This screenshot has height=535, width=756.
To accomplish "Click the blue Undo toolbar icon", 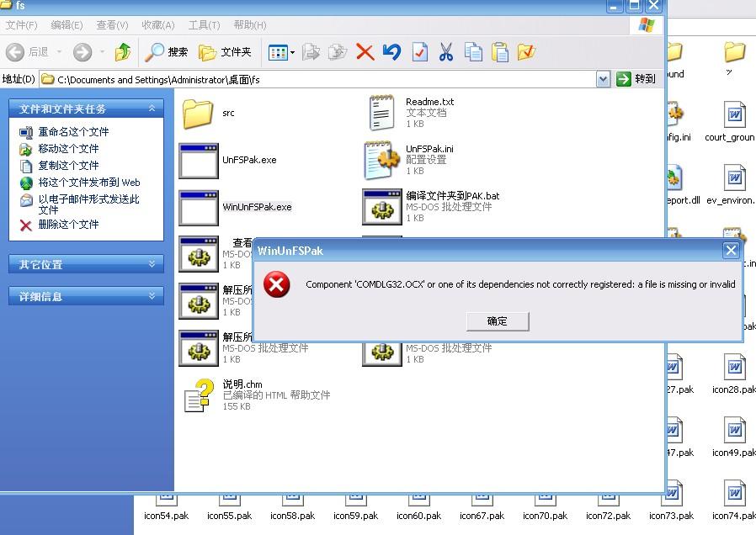I will tap(392, 52).
